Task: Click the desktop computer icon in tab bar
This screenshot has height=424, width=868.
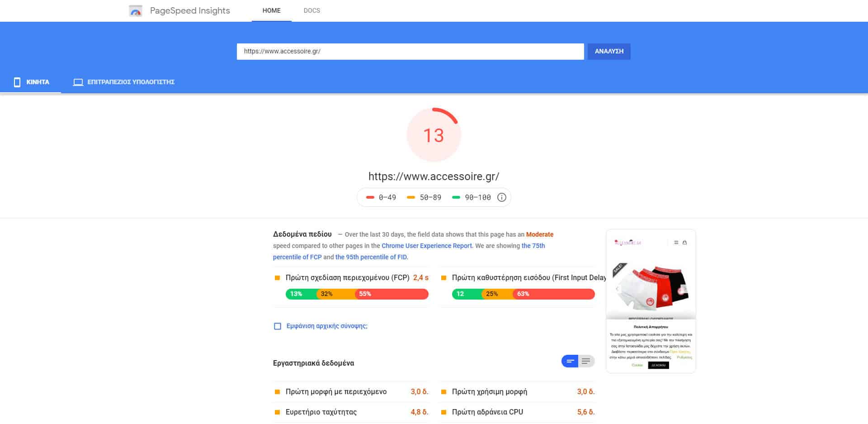Action: click(x=78, y=82)
